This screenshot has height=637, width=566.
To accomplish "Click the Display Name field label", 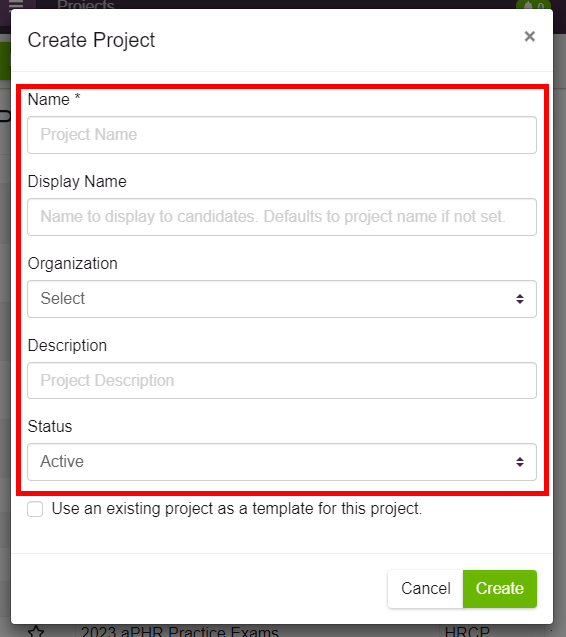I will tap(77, 182).
